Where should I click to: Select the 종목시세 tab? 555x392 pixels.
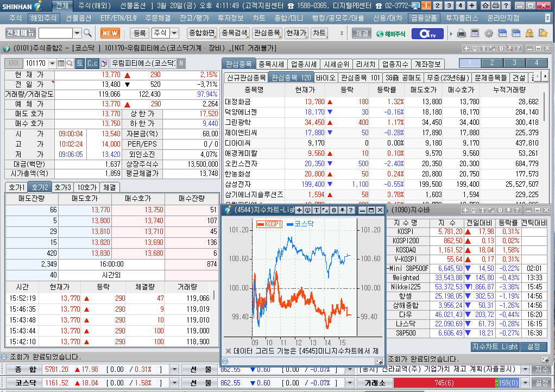(272, 64)
